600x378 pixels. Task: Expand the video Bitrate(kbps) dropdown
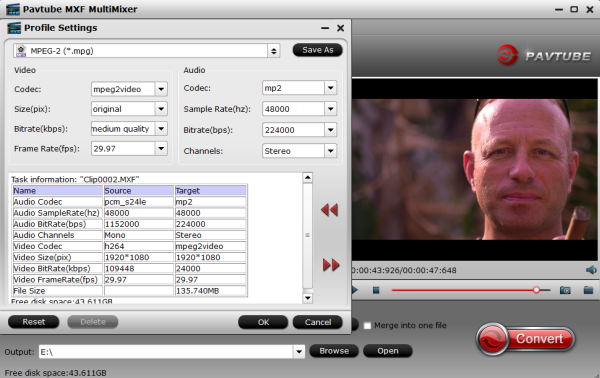pyautogui.click(x=161, y=129)
